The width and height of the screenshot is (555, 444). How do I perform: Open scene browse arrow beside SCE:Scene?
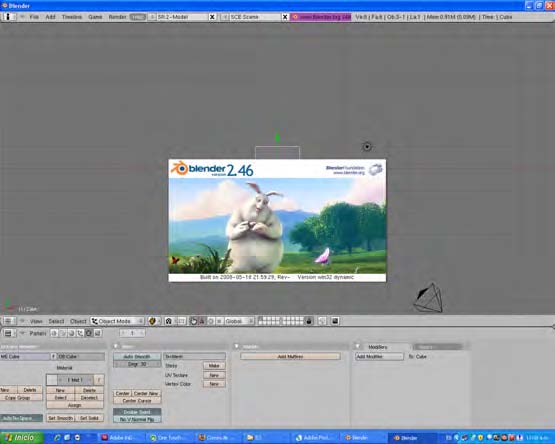(x=224, y=17)
